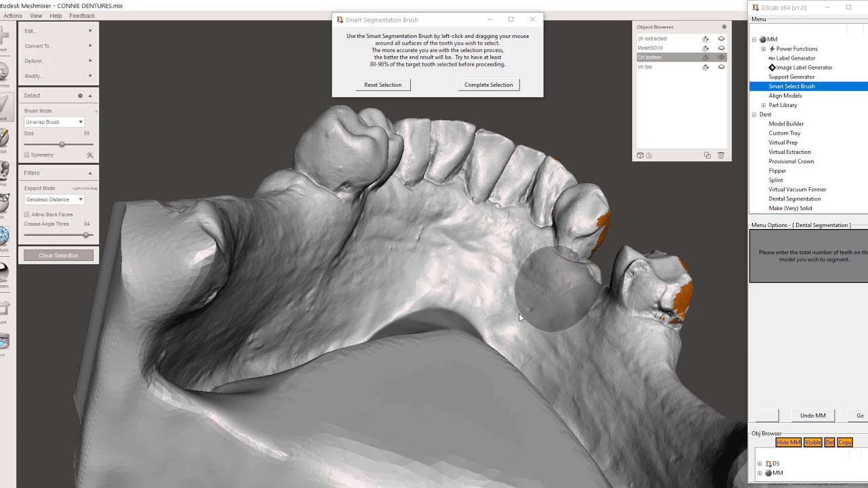Click the cube icon in Object Browser footer
The width and height of the screenshot is (868, 488).
(639, 155)
